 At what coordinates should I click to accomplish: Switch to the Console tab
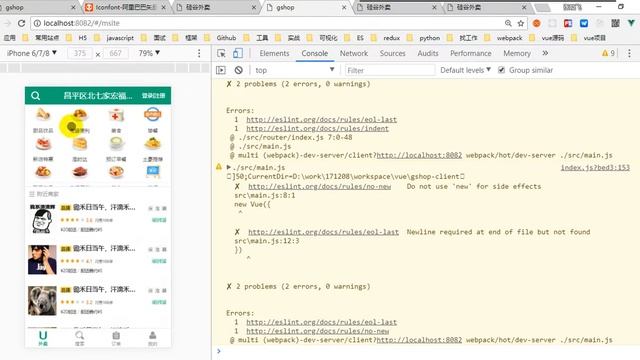click(x=314, y=53)
